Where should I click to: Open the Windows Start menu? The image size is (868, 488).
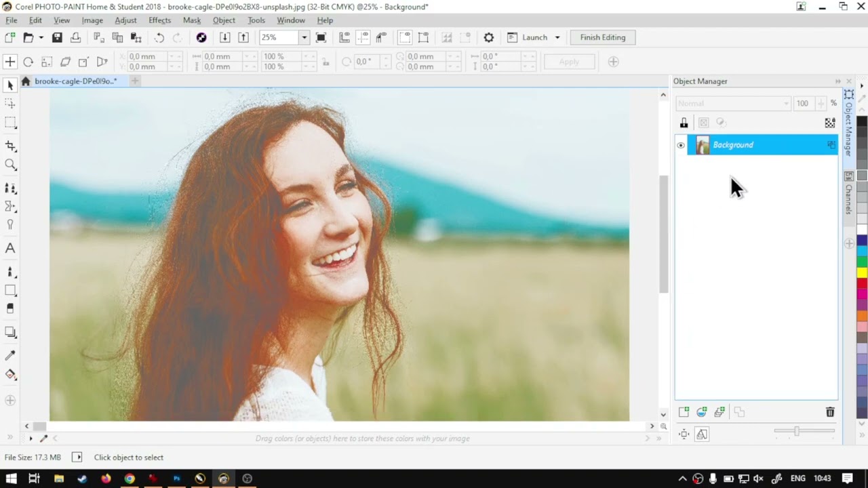[12, 479]
